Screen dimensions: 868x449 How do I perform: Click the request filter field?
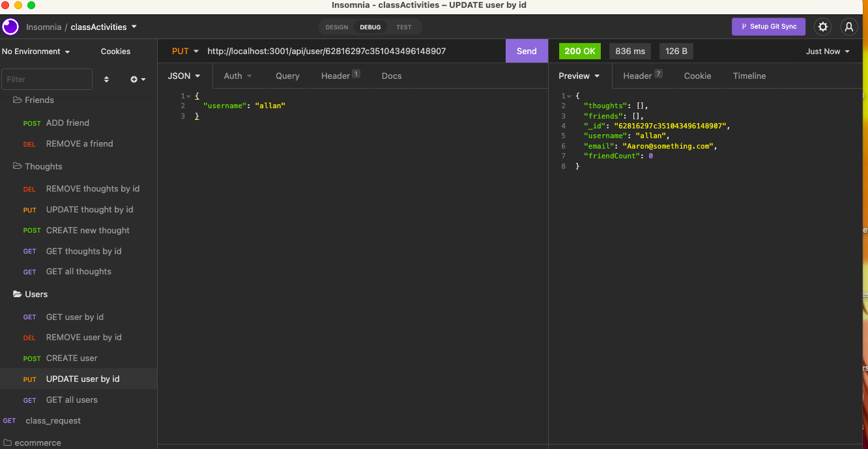click(47, 80)
